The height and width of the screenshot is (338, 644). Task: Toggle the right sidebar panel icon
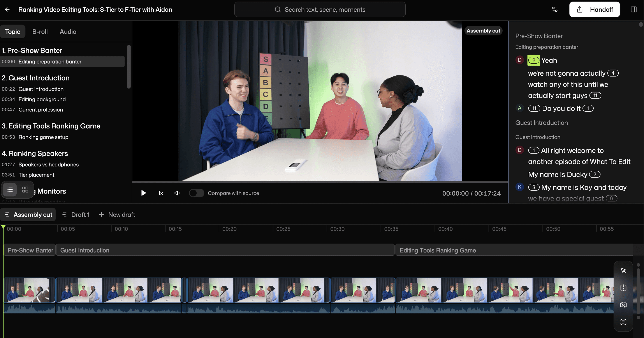click(633, 9)
